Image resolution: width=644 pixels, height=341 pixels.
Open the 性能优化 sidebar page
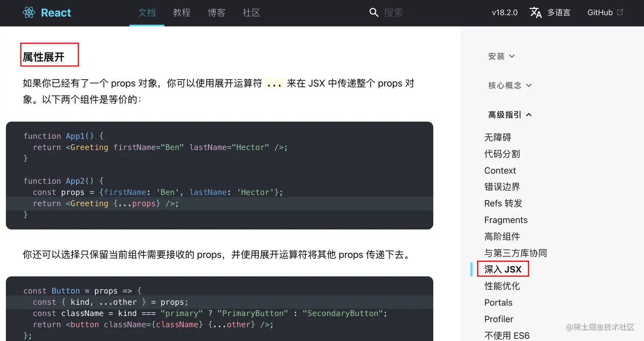click(x=502, y=286)
